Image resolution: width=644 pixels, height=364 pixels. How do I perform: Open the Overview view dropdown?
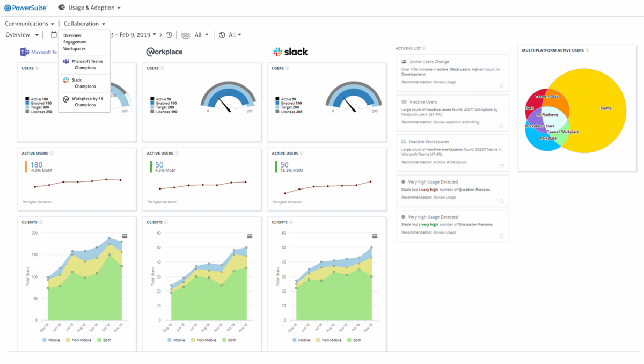22,35
